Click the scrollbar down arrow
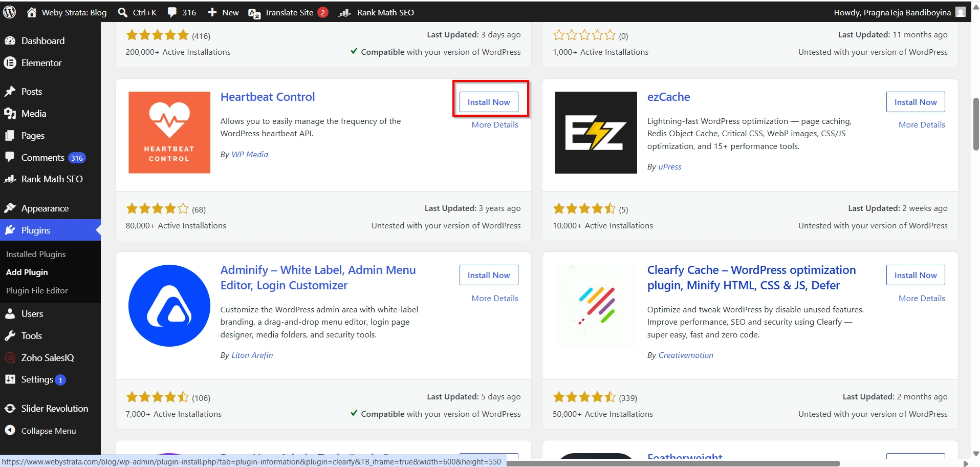The width and height of the screenshot is (980, 467). (975, 454)
